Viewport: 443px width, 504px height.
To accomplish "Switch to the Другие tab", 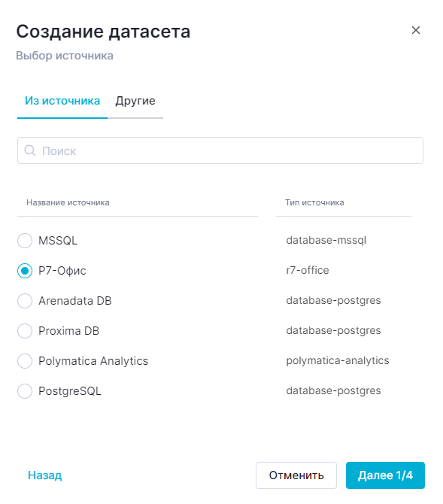I will tap(135, 101).
